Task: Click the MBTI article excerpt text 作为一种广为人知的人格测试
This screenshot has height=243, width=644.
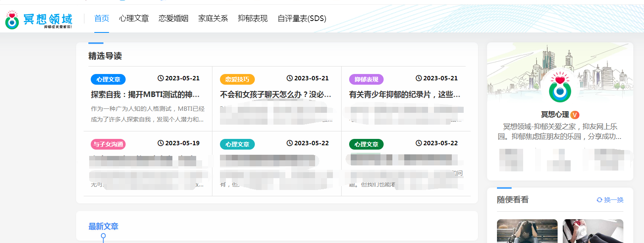Action: click(147, 114)
